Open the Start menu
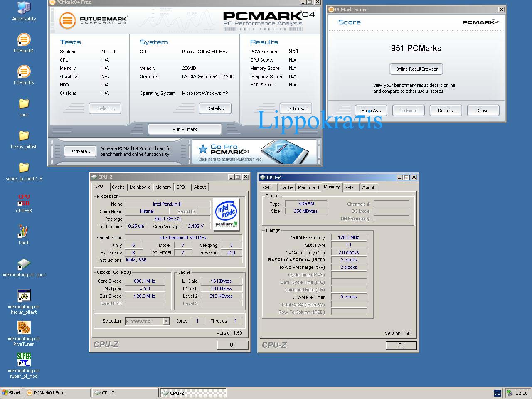The image size is (532, 399). pyautogui.click(x=11, y=393)
